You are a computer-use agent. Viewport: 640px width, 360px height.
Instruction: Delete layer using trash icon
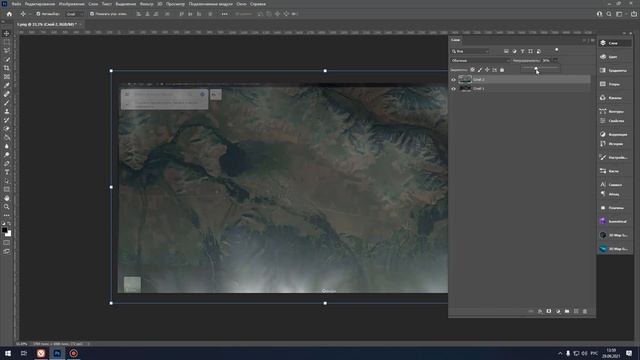point(585,311)
